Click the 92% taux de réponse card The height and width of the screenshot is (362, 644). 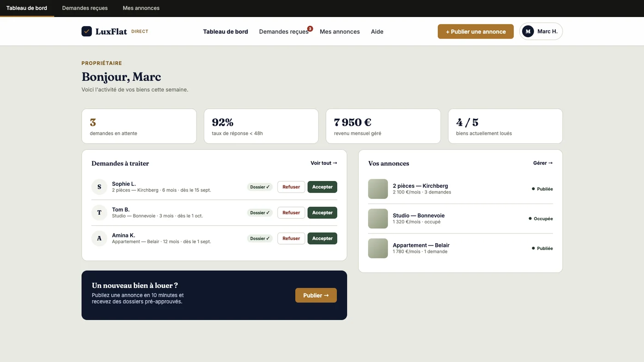click(261, 126)
